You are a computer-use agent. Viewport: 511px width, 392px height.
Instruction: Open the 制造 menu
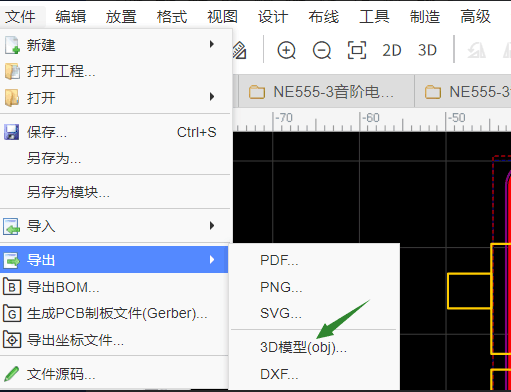[x=425, y=16]
